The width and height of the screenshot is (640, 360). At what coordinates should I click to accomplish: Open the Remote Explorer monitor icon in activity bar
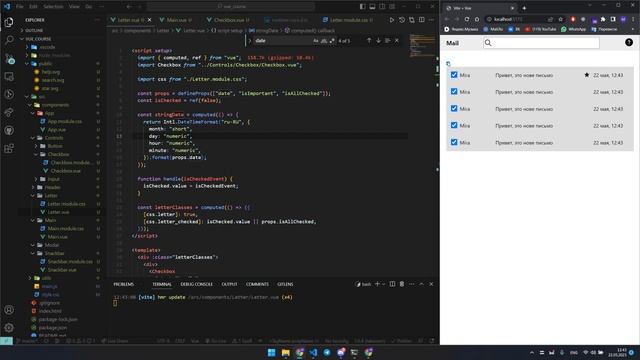point(9,76)
